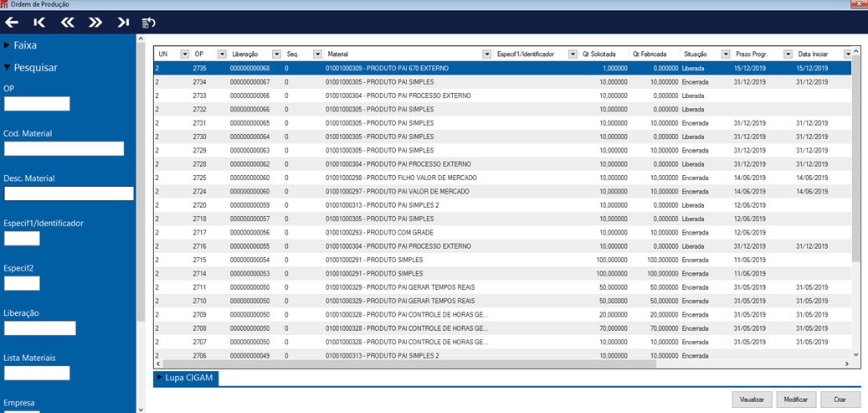
Task: Select row with OP 2734
Action: click(503, 82)
